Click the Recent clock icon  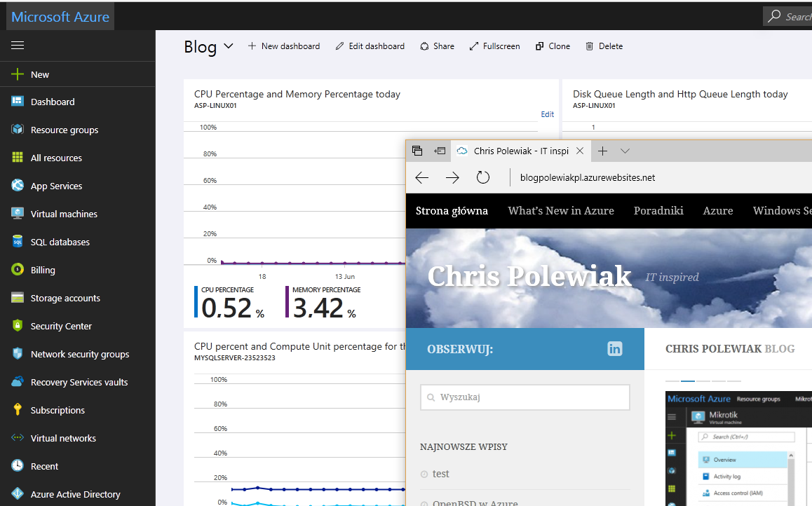coord(18,465)
